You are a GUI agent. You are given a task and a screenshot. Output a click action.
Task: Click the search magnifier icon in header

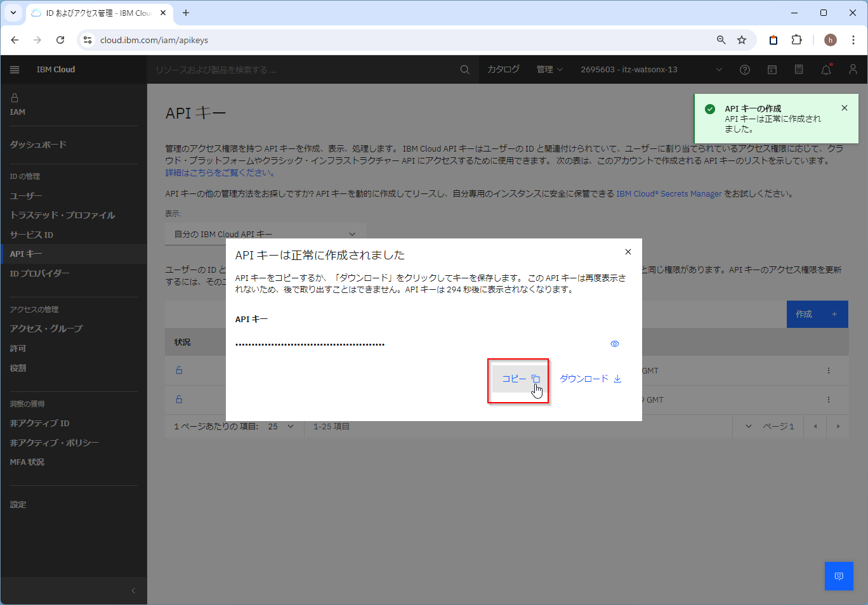[x=465, y=70]
